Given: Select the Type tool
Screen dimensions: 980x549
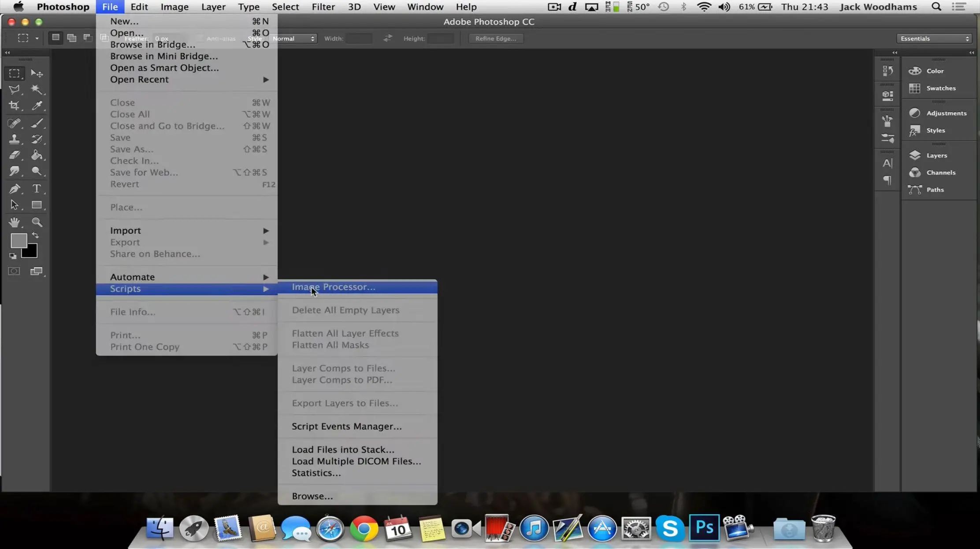Looking at the screenshot, I should click(x=36, y=188).
